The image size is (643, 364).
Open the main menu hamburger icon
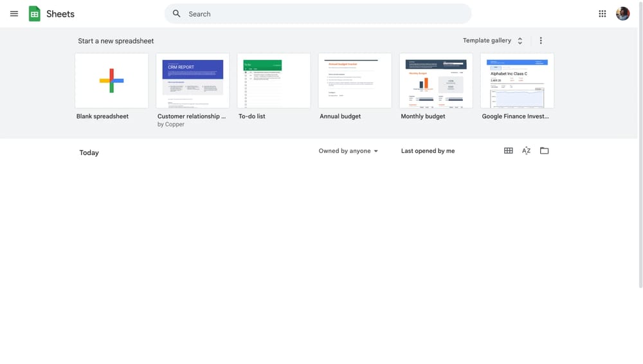click(14, 14)
